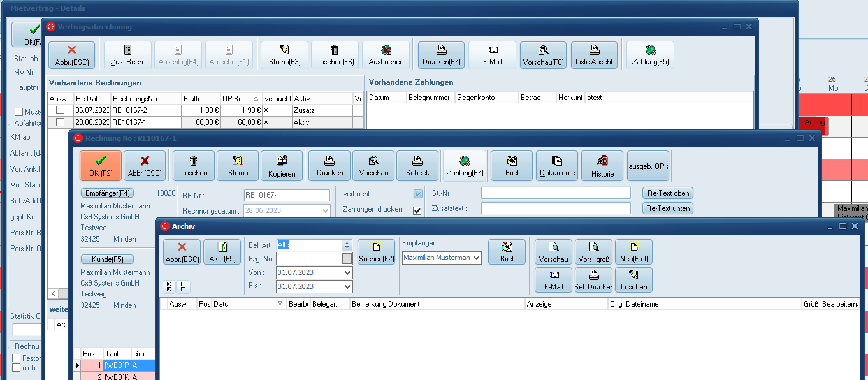Check the selection box for RE10167-2
The image size is (868, 380).
(60, 110)
